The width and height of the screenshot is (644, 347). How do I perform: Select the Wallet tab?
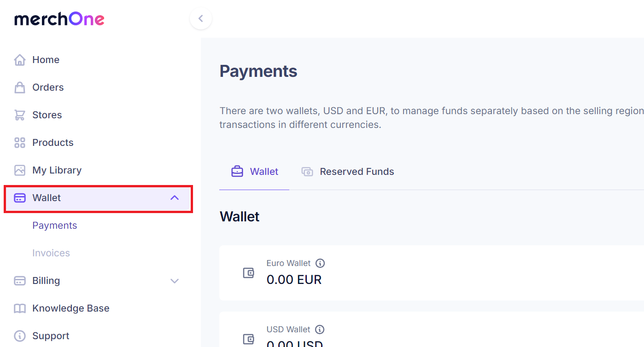[254, 171]
